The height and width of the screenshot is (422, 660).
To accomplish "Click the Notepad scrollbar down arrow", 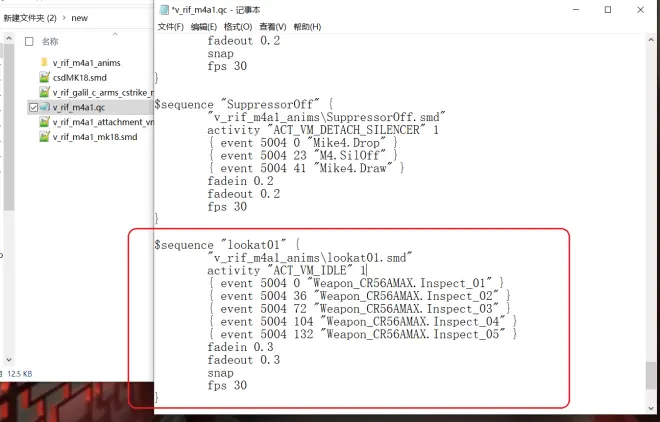I will 651,408.
